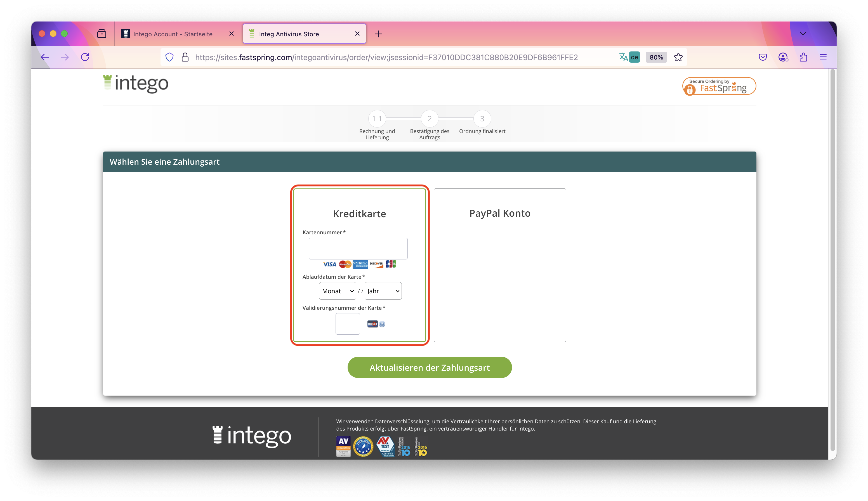
Task: Open the Pocket save icon
Action: pos(763,57)
